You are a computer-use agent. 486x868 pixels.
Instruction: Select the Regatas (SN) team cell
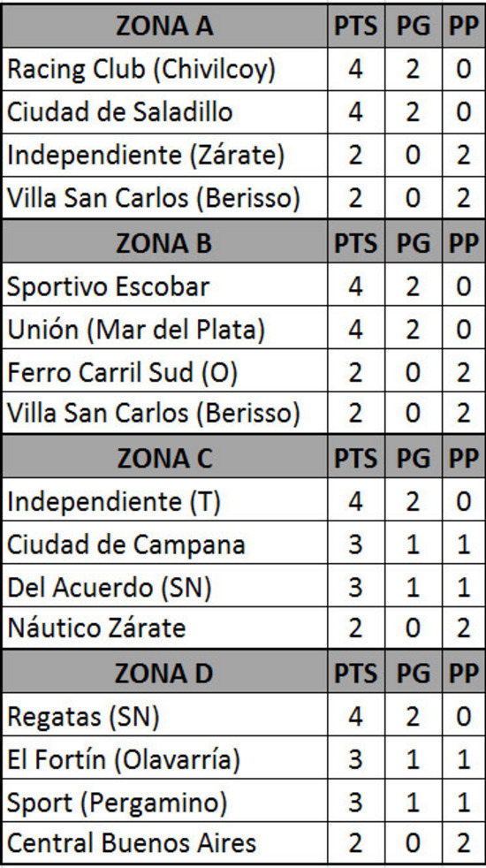[164, 716]
